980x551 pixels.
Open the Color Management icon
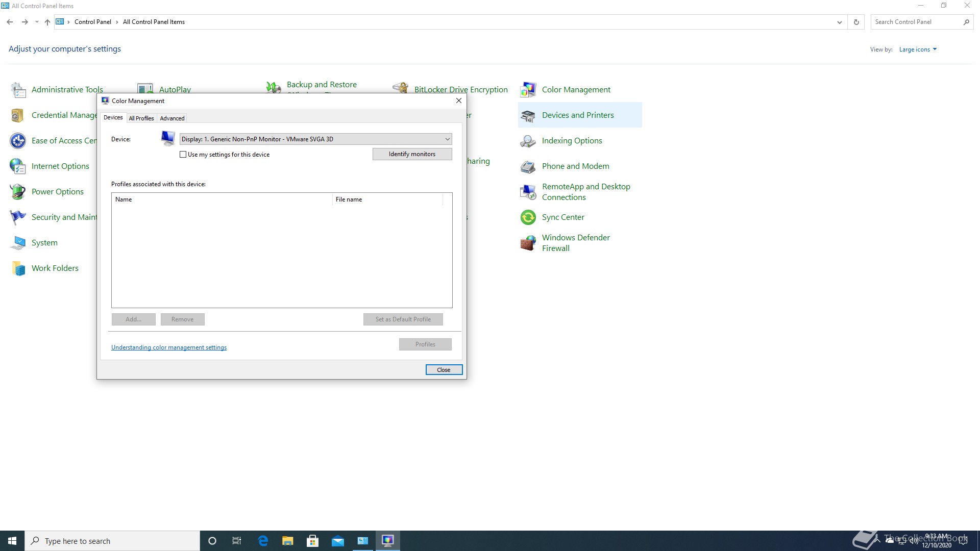pos(528,90)
